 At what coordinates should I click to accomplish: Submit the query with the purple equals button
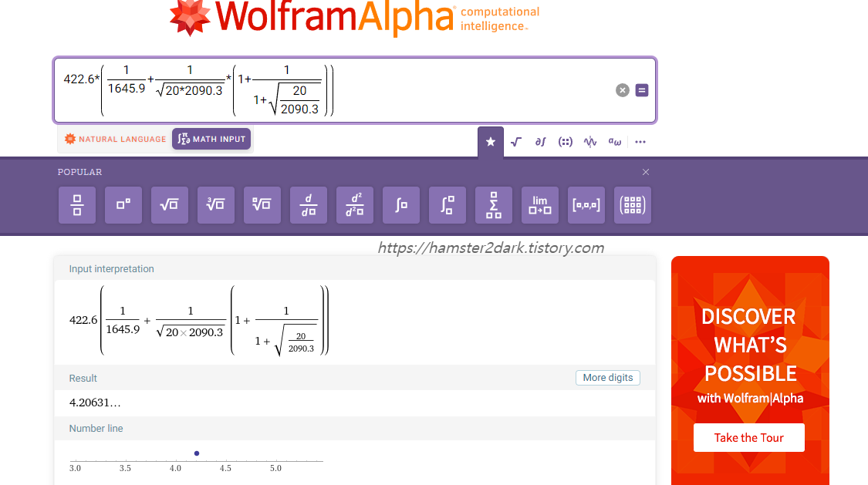click(x=642, y=90)
